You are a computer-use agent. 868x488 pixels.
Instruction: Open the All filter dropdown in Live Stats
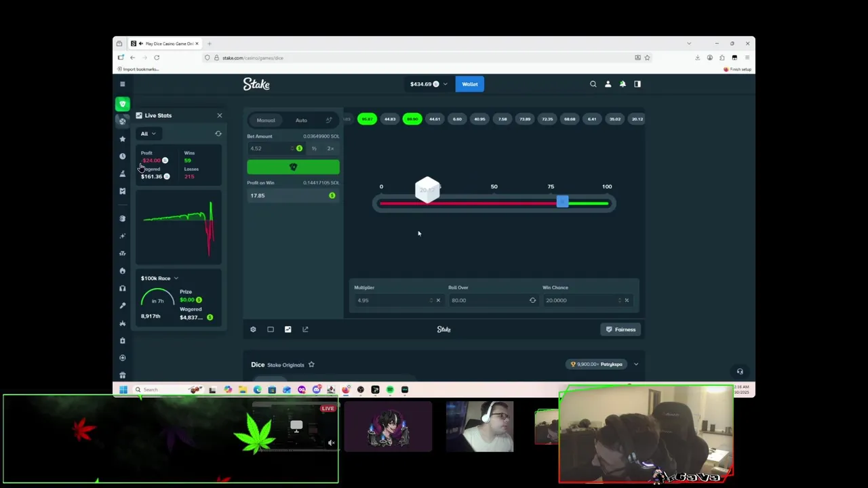148,134
